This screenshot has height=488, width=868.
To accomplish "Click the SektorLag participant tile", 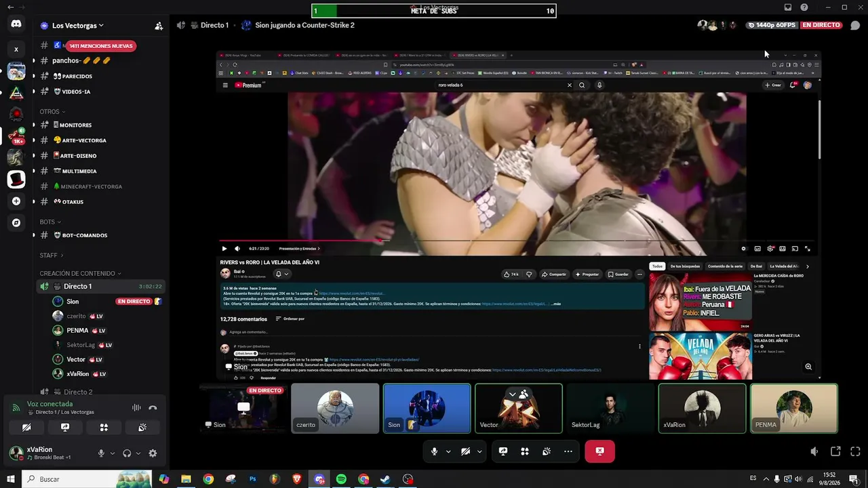I will click(610, 408).
